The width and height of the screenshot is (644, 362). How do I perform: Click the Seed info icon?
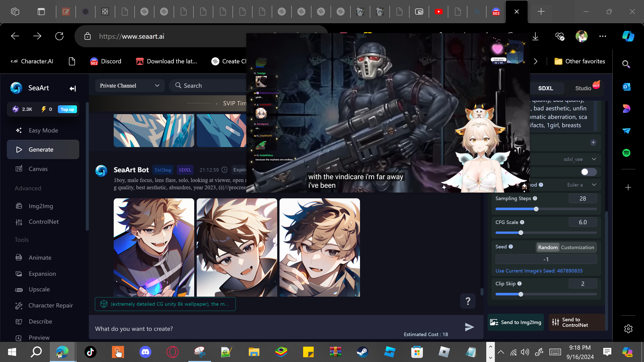(x=511, y=247)
